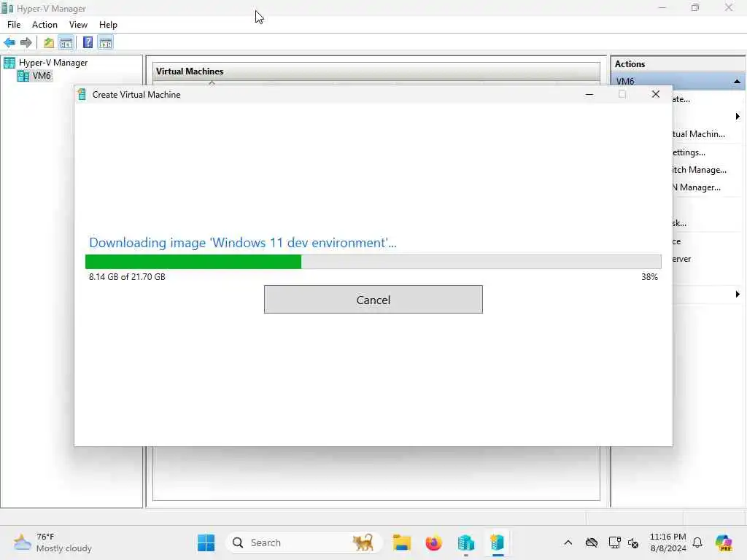
Task: Open the Copilot preview icon
Action: coord(724,542)
